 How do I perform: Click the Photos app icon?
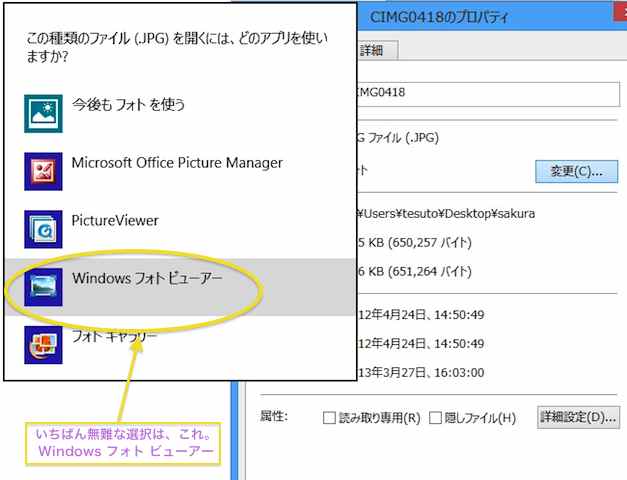coord(43,113)
